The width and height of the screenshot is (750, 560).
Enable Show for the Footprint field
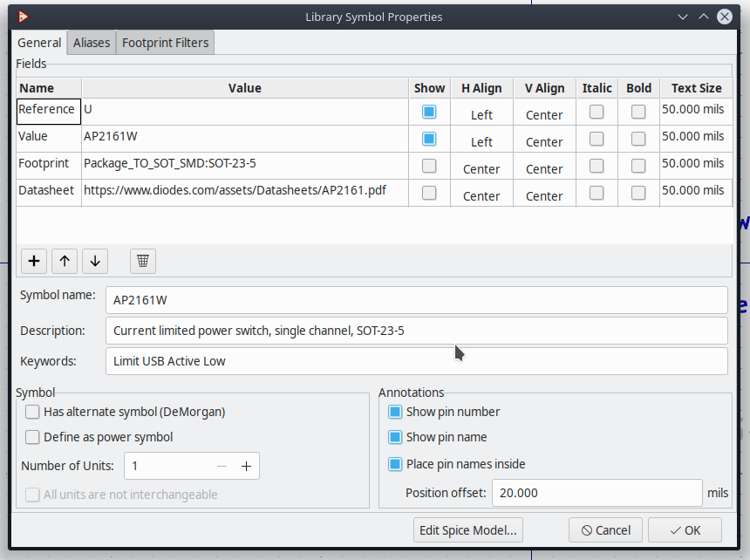click(x=429, y=166)
